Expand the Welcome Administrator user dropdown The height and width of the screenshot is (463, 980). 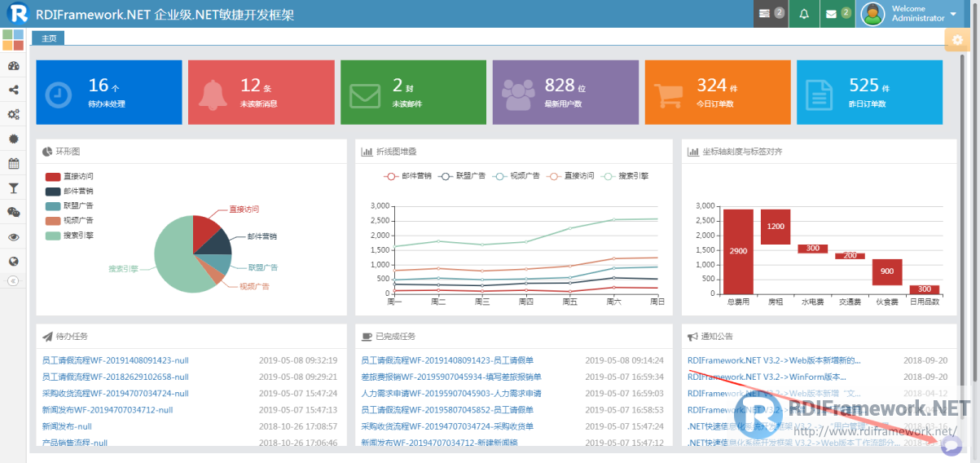916,14
